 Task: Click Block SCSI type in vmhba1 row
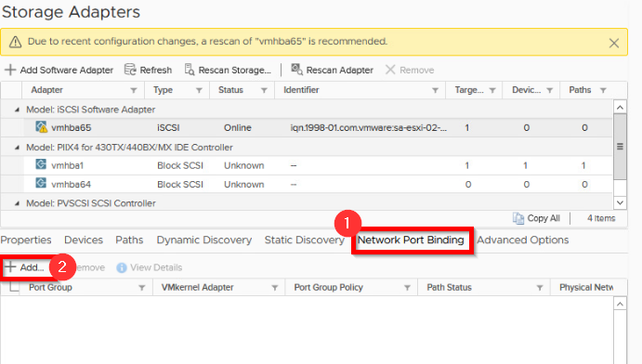(180, 165)
